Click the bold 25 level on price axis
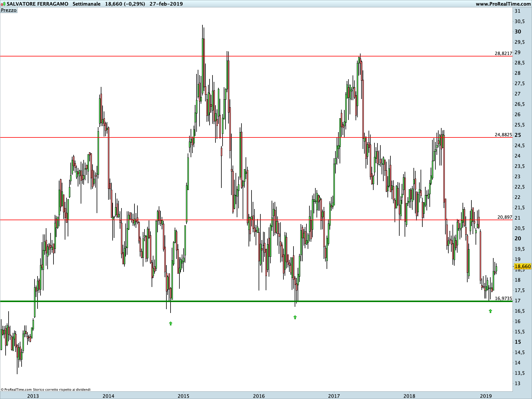Screen dimensions: 532x399 click(x=518, y=135)
